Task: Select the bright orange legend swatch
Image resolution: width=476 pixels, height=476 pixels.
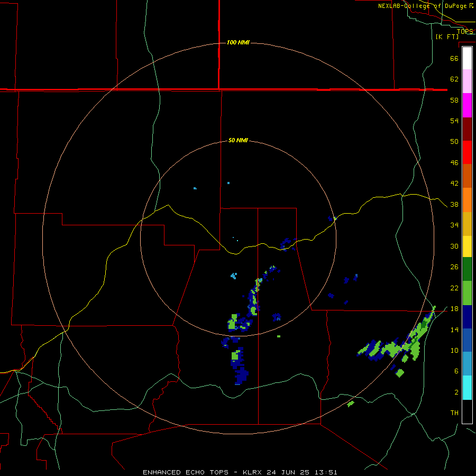Action: (x=467, y=200)
